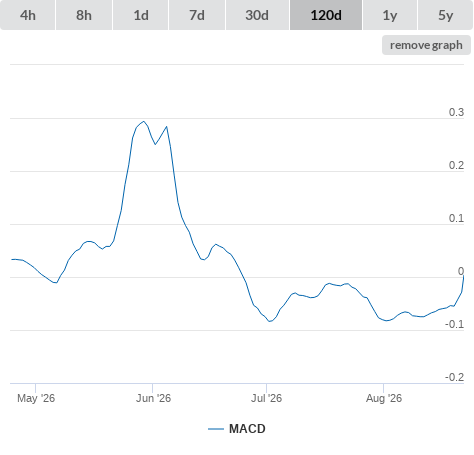Toggle the MACD legend label
474x455 pixels.
[x=247, y=429]
